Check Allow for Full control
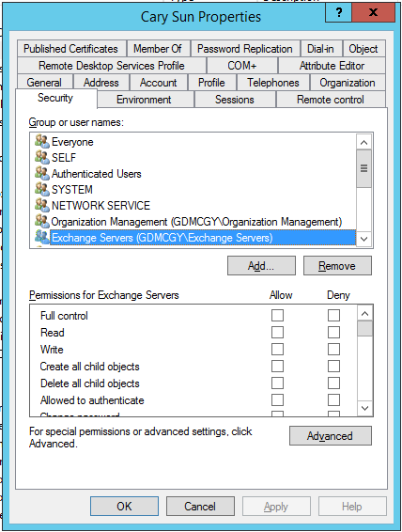 point(277,315)
